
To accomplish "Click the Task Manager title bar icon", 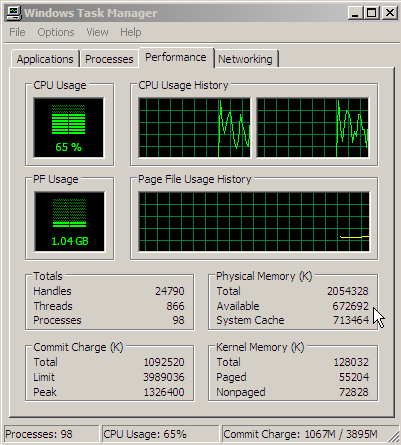I will coord(14,13).
